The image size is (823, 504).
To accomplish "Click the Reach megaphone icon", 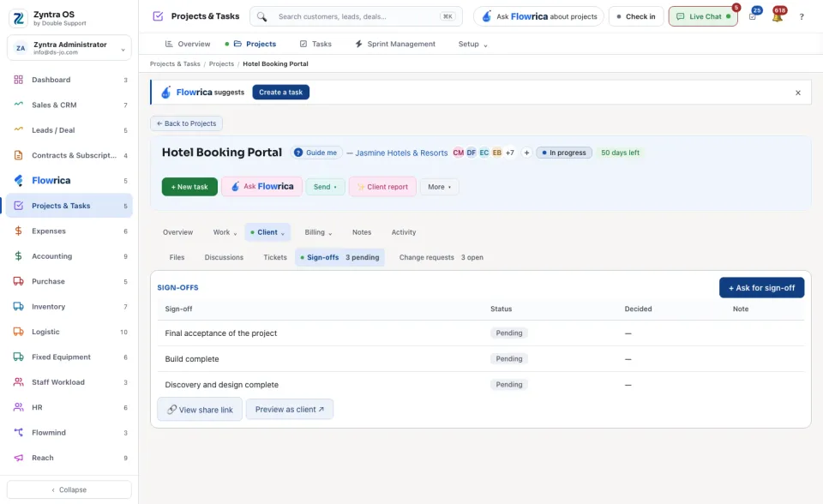I will (x=18, y=458).
